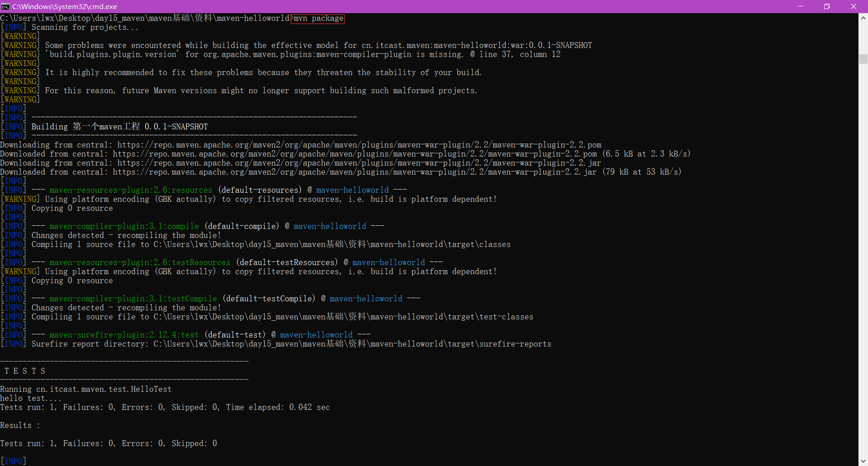This screenshot has height=466, width=868.
Task: Click 'maven-compiler-plugin:3.1:testCompile' text
Action: [133, 299]
